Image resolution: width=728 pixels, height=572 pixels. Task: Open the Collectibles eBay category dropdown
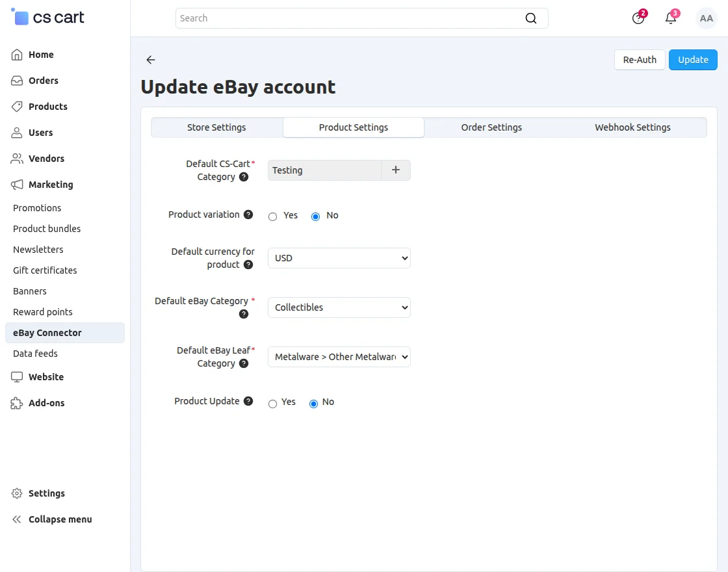[339, 307]
